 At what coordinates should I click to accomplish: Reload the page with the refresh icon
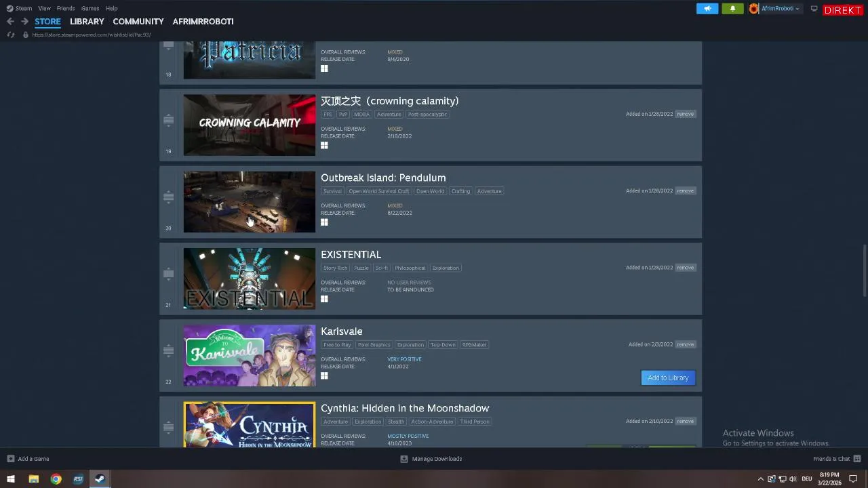click(x=10, y=35)
